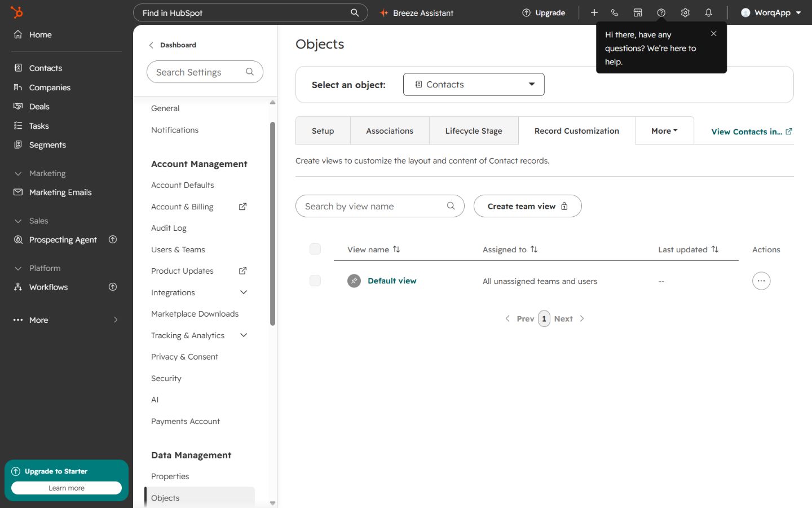Click the search icon in Search by view name
The width and height of the screenshot is (812, 508).
[451, 206]
